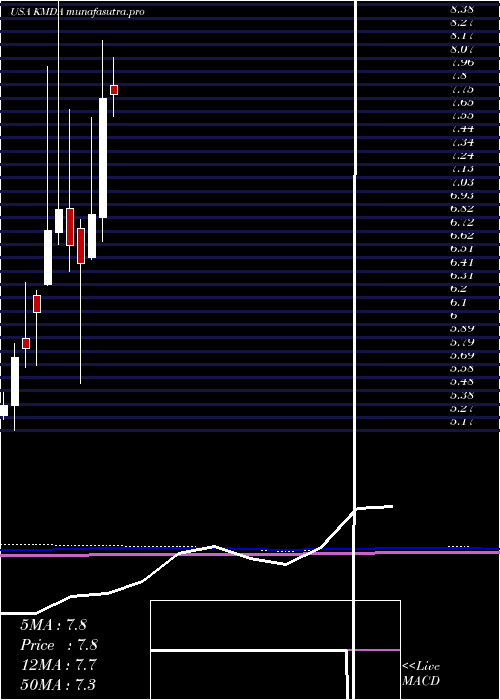Click the 7.96 price axis label

click(x=462, y=62)
